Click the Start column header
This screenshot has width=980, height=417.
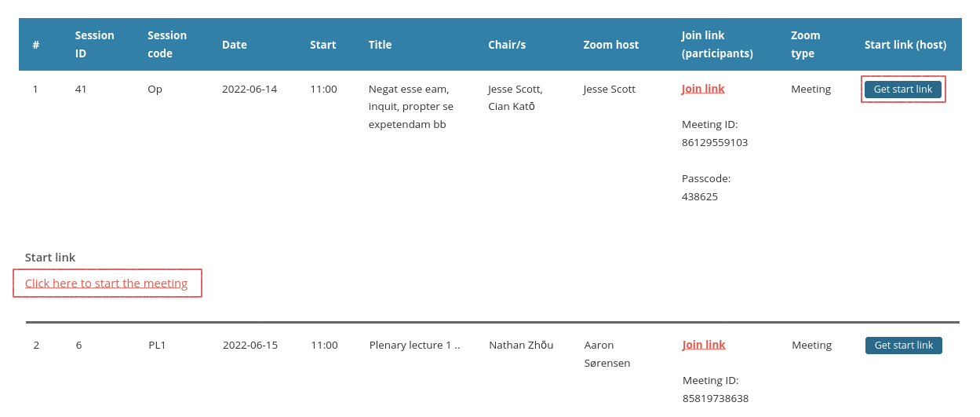[x=322, y=45]
